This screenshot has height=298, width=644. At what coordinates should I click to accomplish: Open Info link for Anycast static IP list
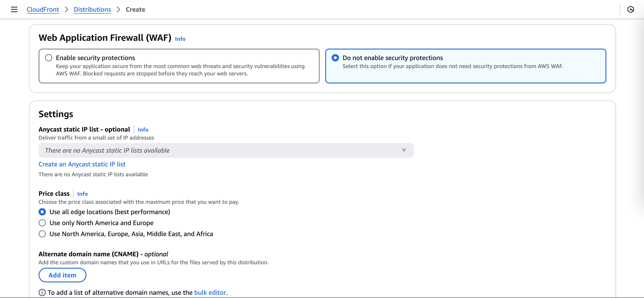click(143, 130)
